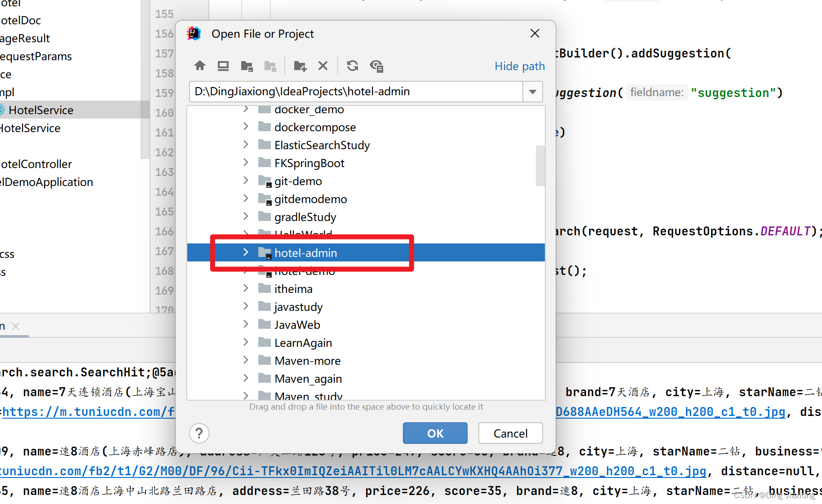Create a New Folder via toolbar icon
The height and width of the screenshot is (504, 822).
300,66
